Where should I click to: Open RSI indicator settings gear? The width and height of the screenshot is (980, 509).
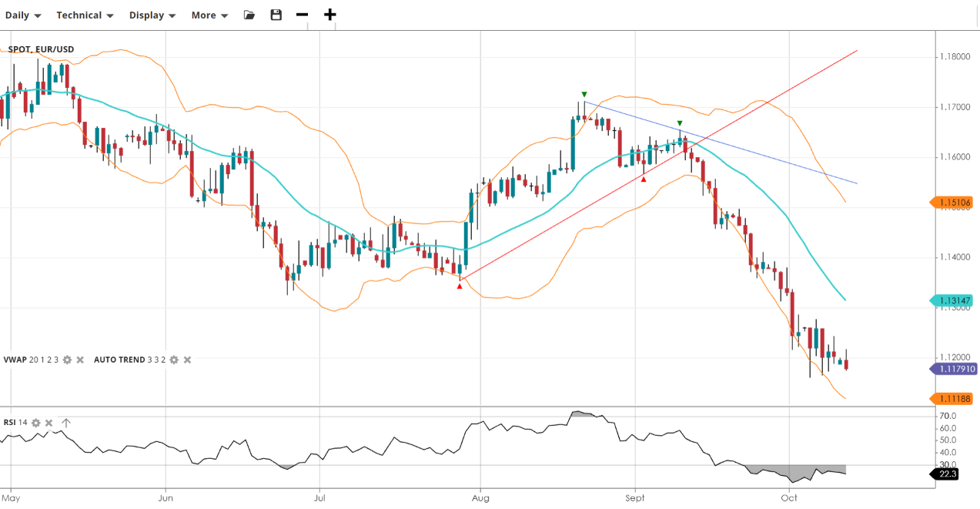[36, 423]
